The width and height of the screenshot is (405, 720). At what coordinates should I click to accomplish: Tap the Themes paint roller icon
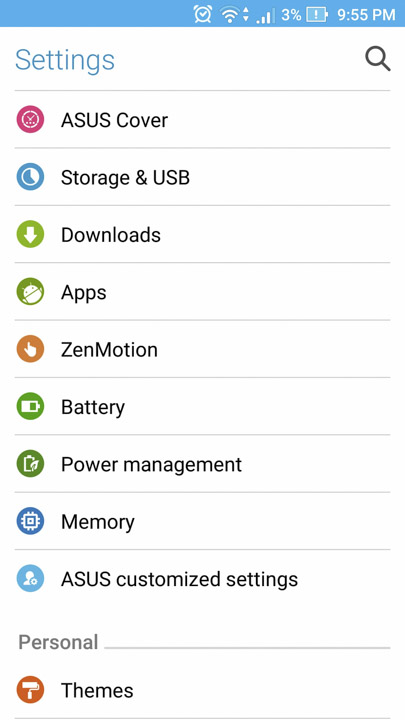tap(30, 690)
